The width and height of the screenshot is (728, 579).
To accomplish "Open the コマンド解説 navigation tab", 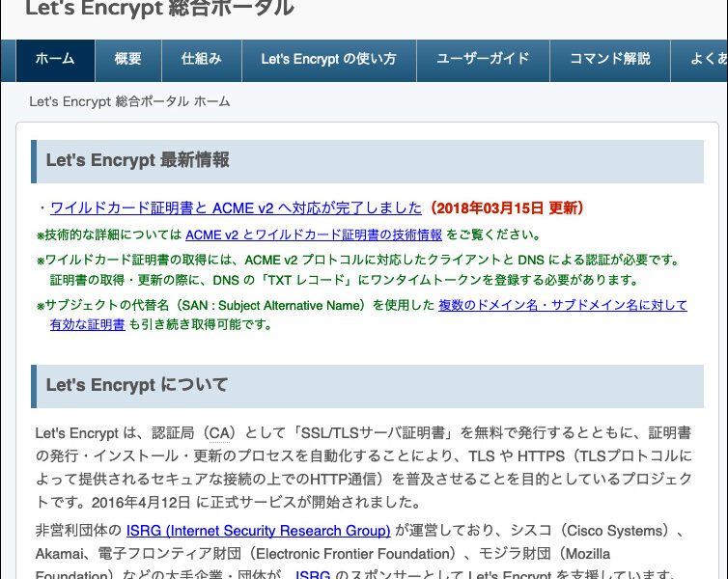I will pyautogui.click(x=610, y=61).
